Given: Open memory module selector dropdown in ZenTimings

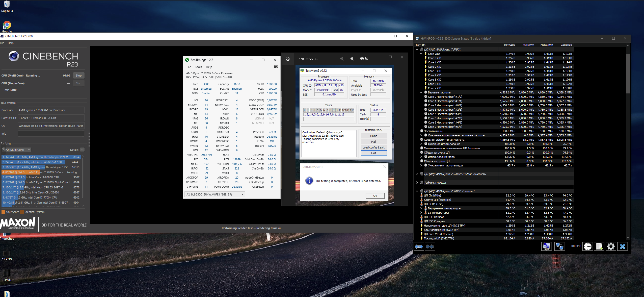Looking at the screenshot, I should (x=214, y=194).
